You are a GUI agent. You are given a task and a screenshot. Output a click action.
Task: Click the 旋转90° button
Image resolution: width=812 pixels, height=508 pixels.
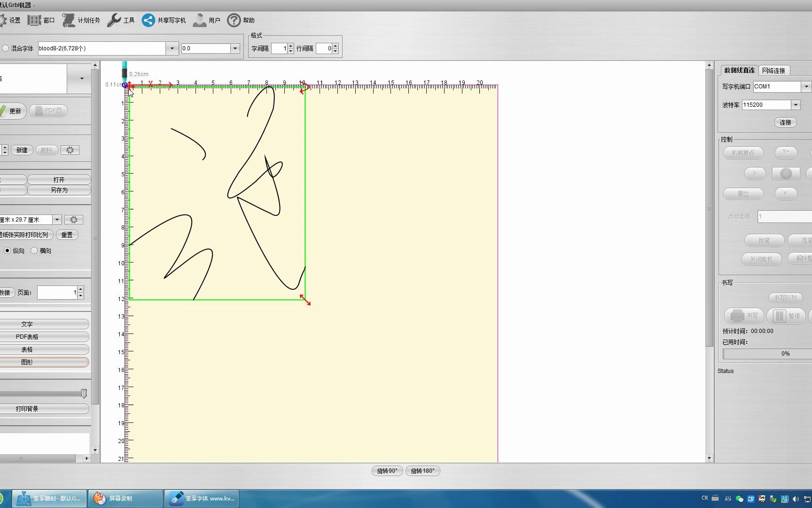pos(387,471)
